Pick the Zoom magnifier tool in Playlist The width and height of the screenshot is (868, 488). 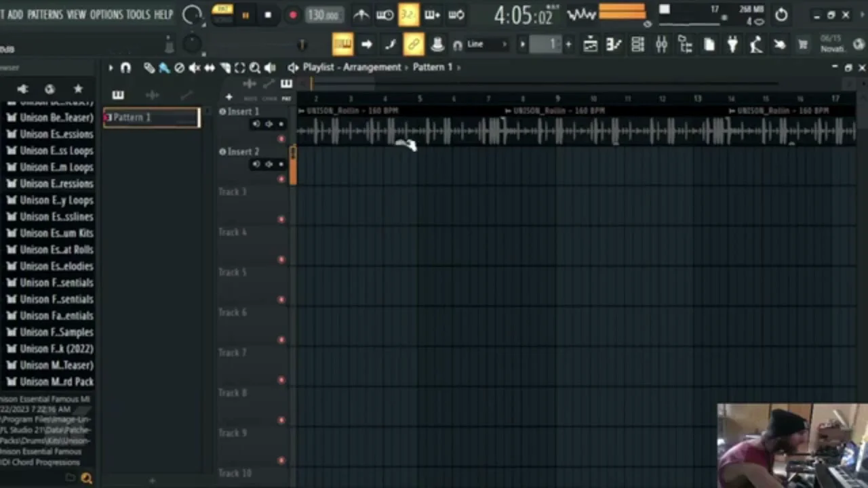(x=254, y=68)
